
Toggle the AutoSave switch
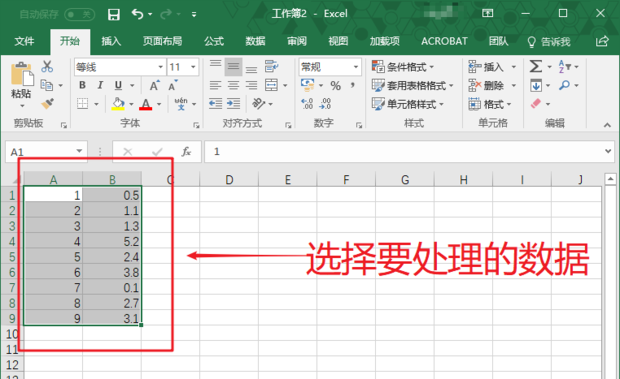point(79,15)
